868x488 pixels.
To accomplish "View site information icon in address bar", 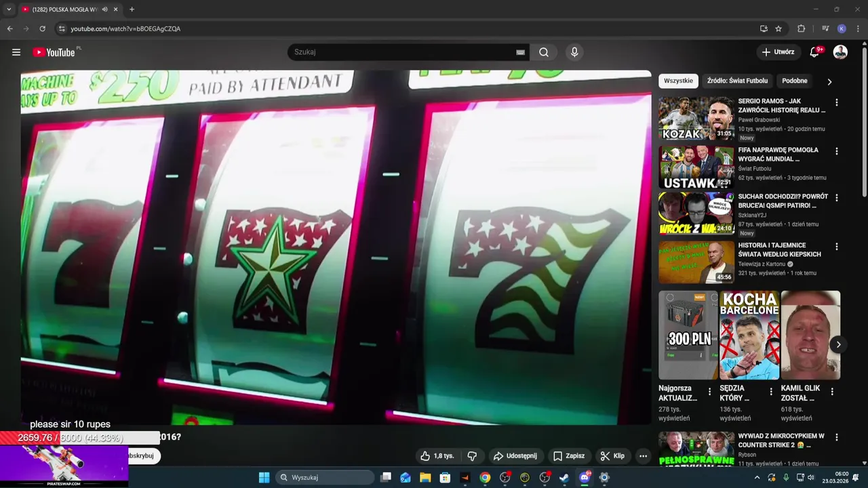I will pos(62,28).
